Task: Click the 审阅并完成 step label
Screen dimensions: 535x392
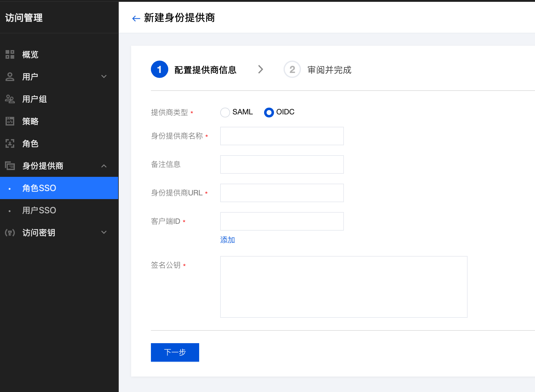Action: [x=329, y=70]
